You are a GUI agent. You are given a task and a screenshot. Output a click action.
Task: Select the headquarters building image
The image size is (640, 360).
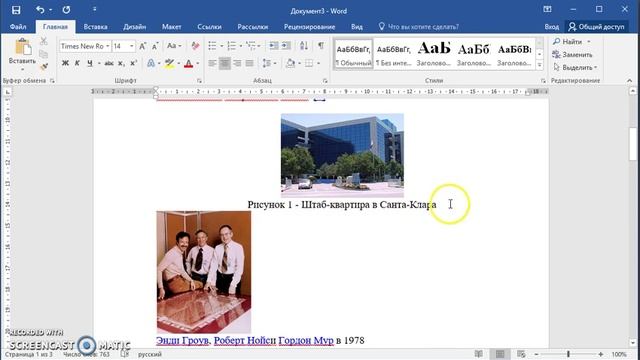tap(342, 156)
